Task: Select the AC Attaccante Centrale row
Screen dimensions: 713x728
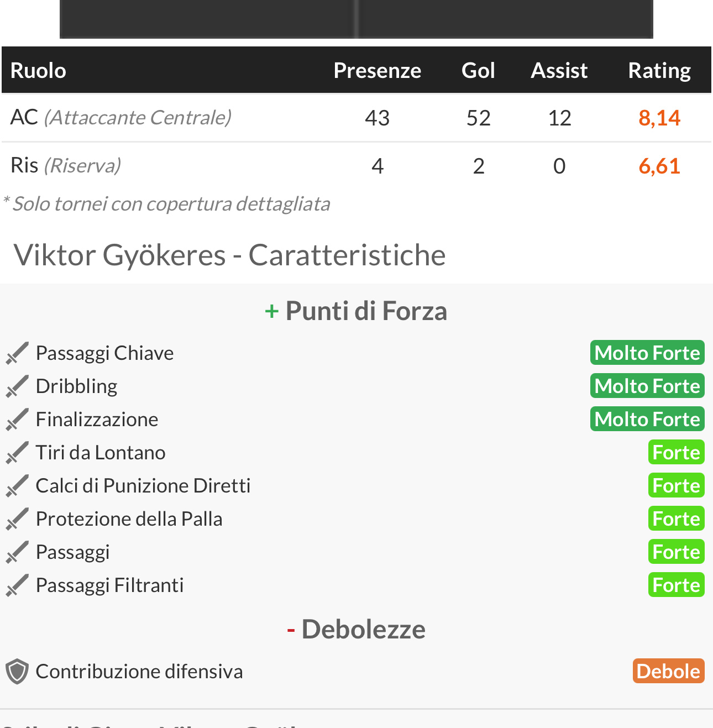Action: coord(356,118)
